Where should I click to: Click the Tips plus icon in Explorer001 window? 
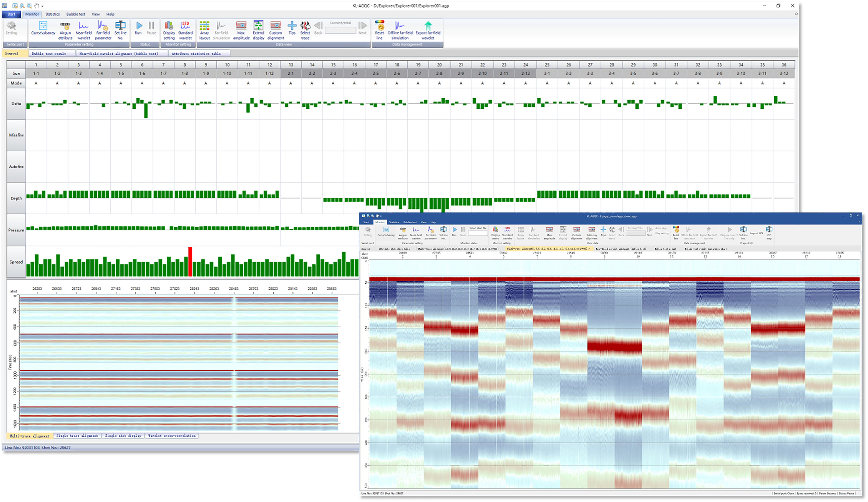[292, 25]
